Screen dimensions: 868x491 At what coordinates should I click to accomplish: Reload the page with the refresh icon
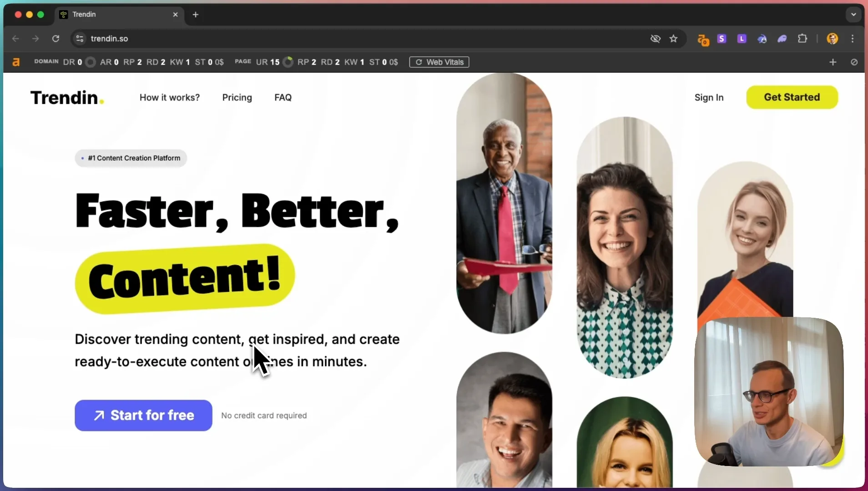tap(56, 39)
